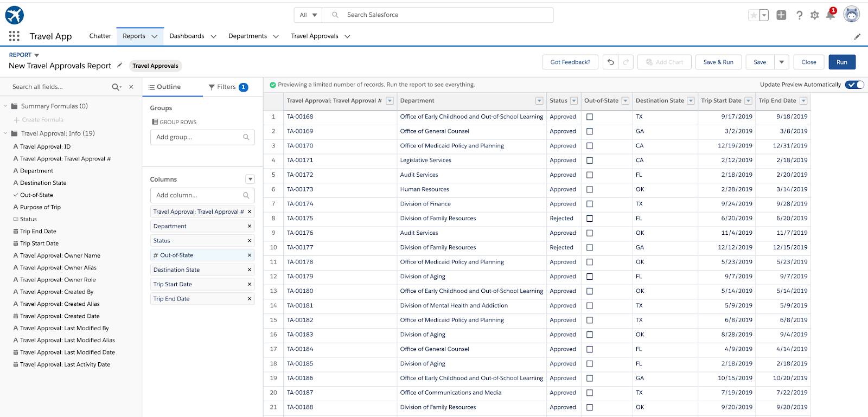Click the undo arrow button
This screenshot has height=417, width=868.
coord(610,62)
